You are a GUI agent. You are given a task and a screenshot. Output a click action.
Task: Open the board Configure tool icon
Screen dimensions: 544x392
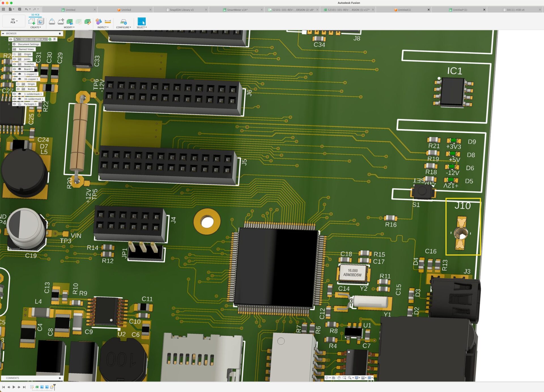(123, 21)
